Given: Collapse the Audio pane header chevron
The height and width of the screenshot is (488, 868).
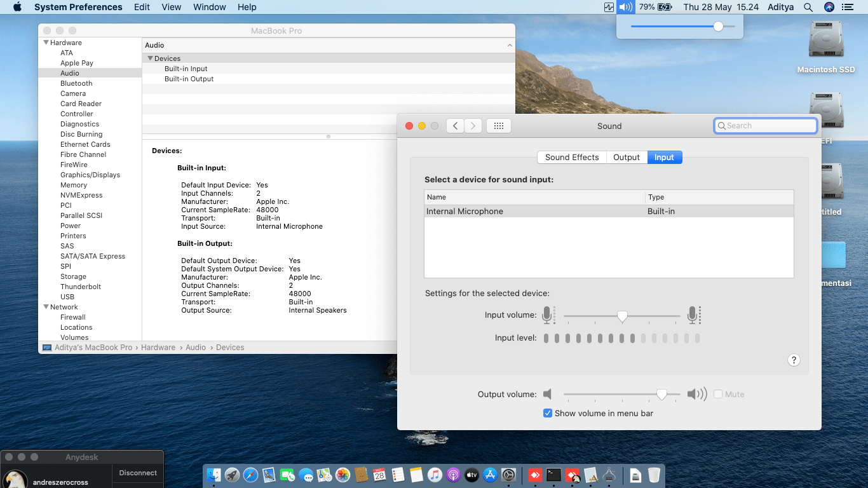Looking at the screenshot, I should pyautogui.click(x=510, y=45).
